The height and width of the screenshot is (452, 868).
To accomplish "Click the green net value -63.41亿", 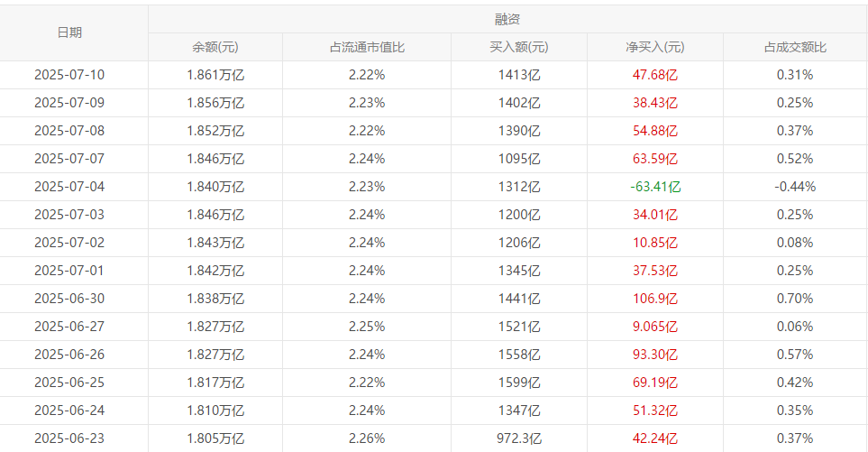I will pos(655,187).
